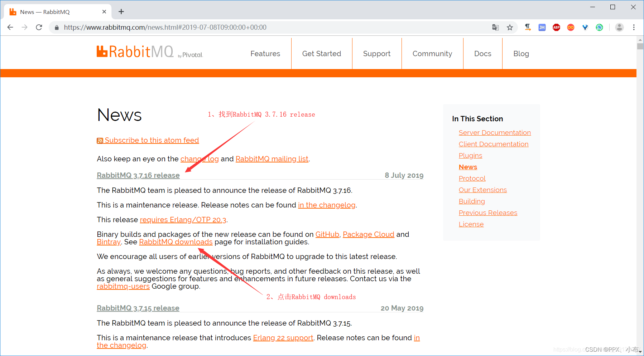This screenshot has width=644, height=356.
Task: Open the Erlang 22 support link
Action: pos(283,338)
